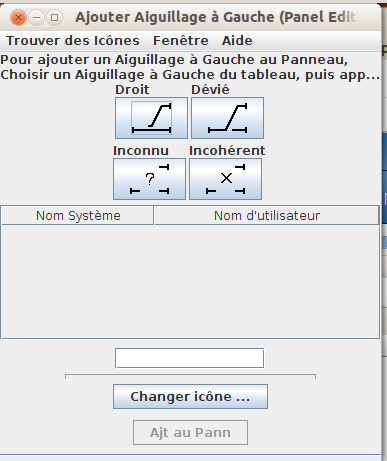Maximize the Ajouter Aiguillage window
This screenshot has width=387, height=461.
click(x=54, y=17)
